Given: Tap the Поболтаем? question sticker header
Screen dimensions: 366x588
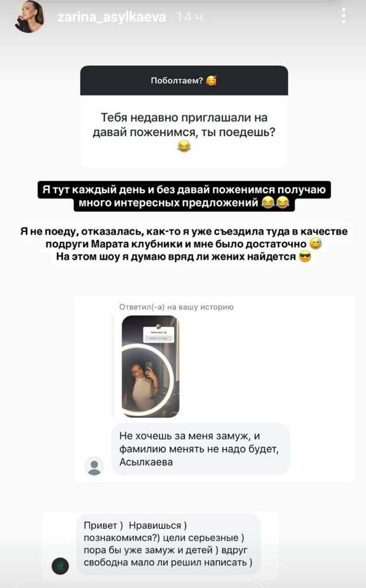Looking at the screenshot, I should pos(184,80).
